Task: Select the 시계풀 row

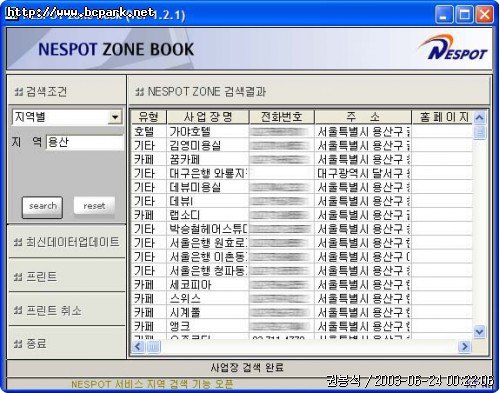Action: (x=302, y=312)
